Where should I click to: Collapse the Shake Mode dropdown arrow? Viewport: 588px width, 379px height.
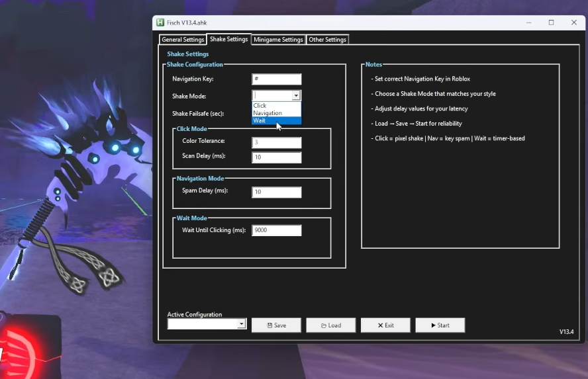(296, 95)
